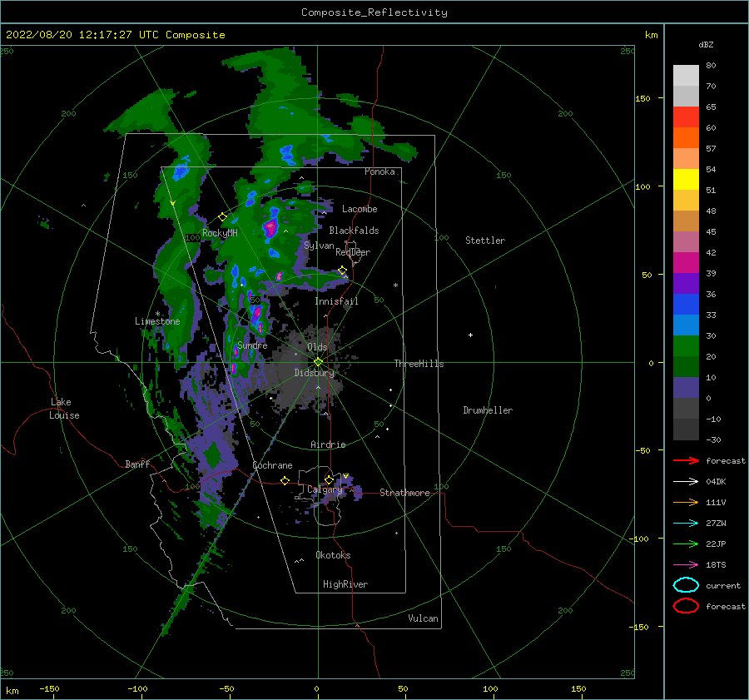Click the red forecast ellipse legend icon

pos(686,606)
